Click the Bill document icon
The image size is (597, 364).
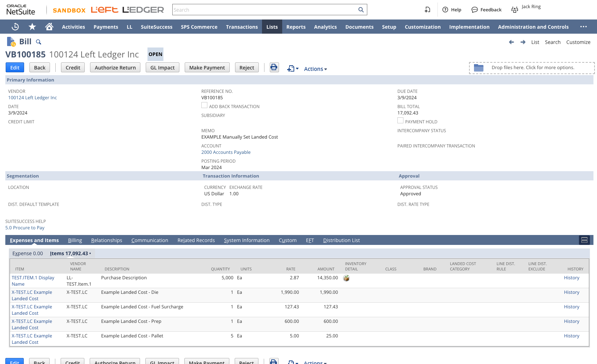(x=11, y=42)
